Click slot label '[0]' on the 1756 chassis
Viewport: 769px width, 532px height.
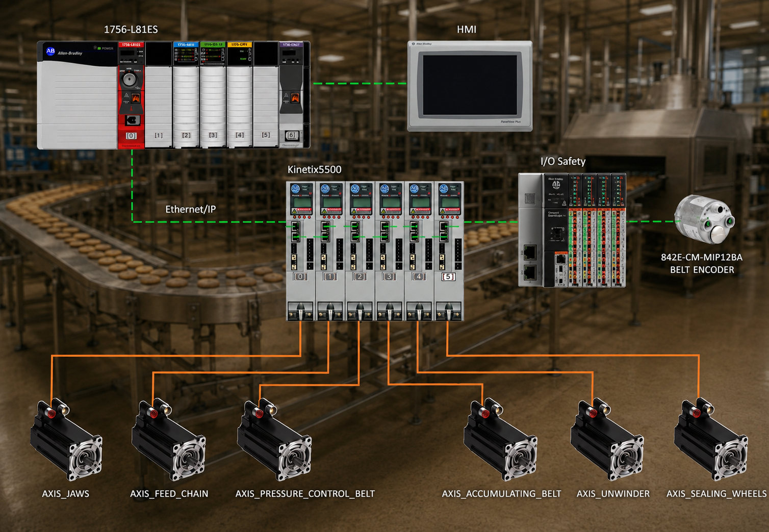pos(131,136)
